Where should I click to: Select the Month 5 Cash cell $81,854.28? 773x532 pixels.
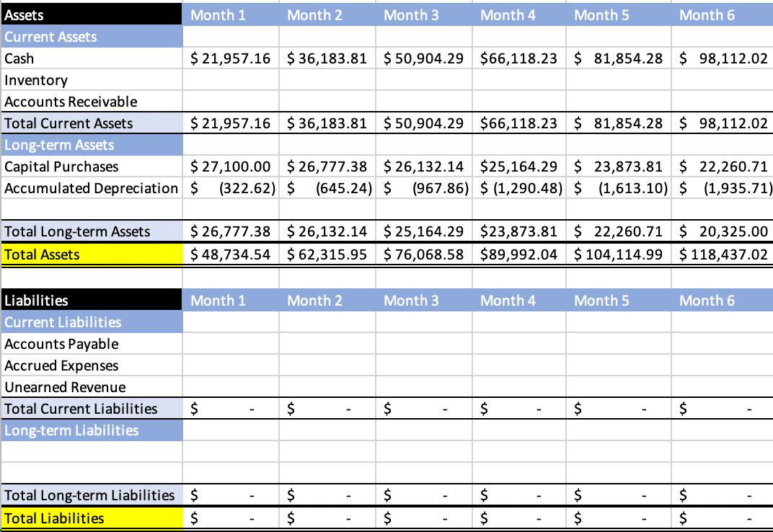click(619, 58)
